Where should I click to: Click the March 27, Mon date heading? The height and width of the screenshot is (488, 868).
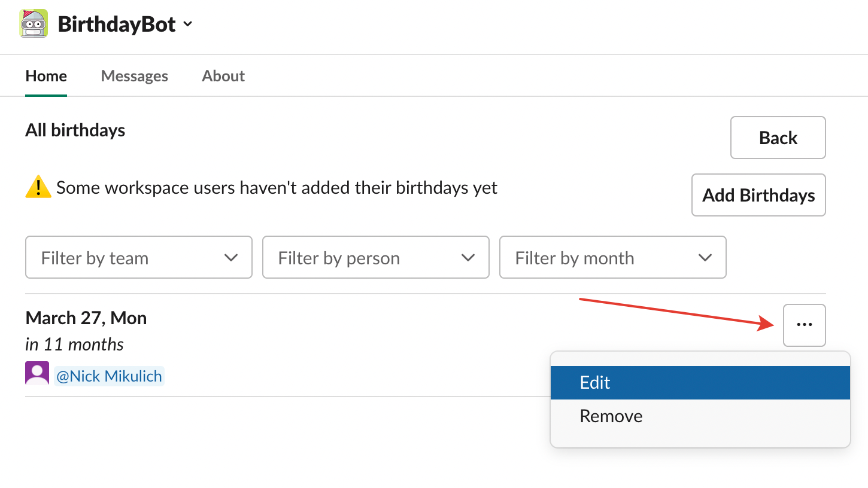click(x=86, y=318)
